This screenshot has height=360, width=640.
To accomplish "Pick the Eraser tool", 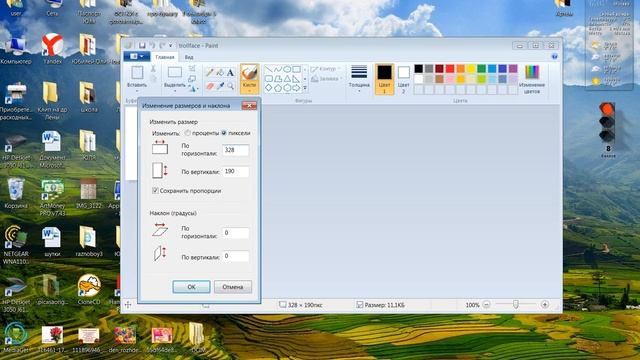I will 210,86.
